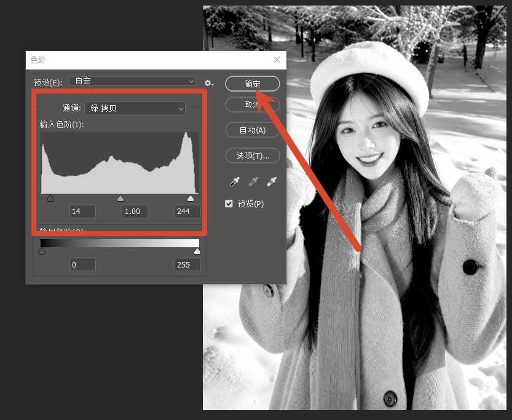Click the input midtone slider handle
Image resolution: width=512 pixels, height=420 pixels.
click(120, 198)
